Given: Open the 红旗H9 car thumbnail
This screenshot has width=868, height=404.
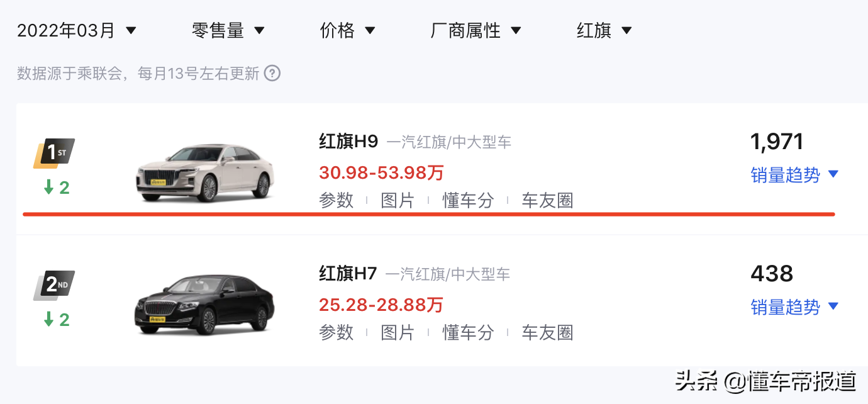Looking at the screenshot, I should click(206, 172).
